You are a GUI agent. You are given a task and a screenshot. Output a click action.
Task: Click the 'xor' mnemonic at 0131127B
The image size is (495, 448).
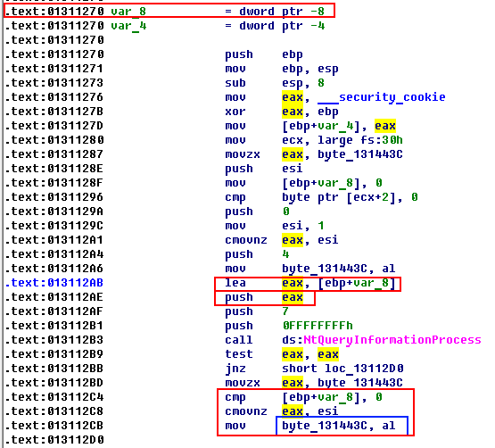tap(235, 112)
